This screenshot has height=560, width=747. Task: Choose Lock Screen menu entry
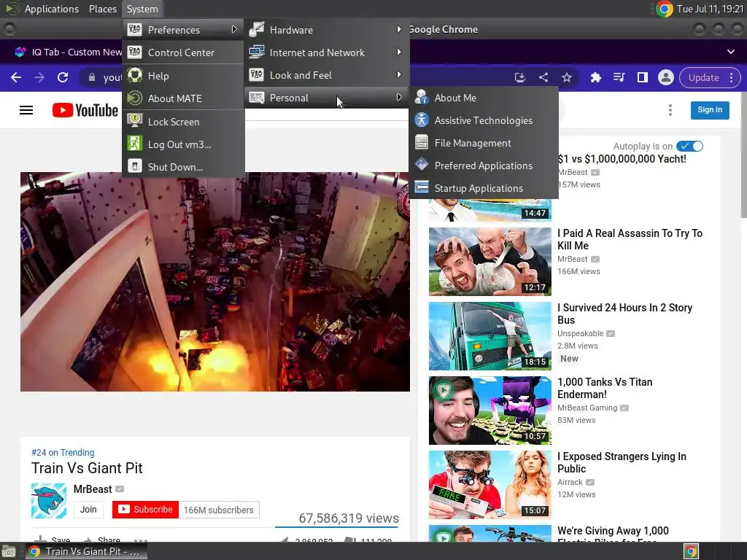[x=183, y=122]
